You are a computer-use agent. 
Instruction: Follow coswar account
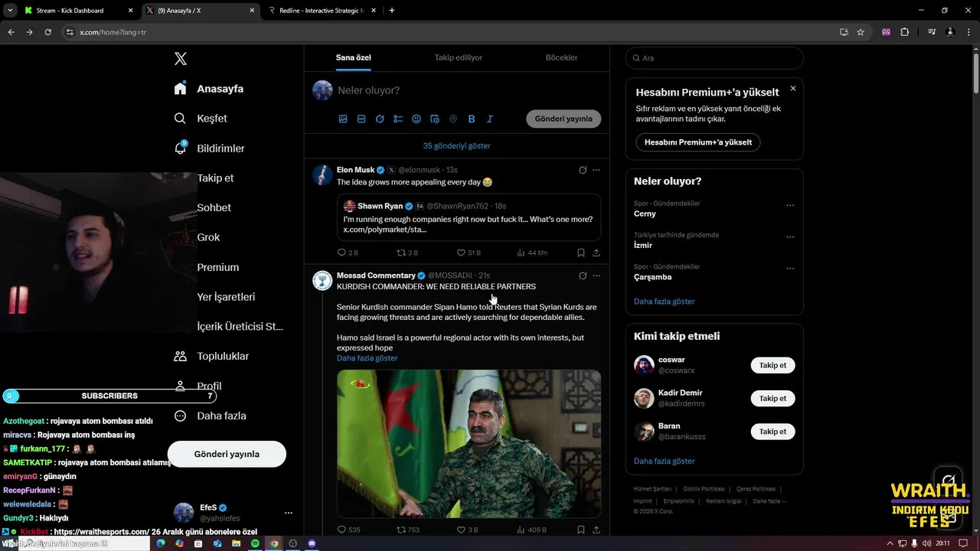pyautogui.click(x=773, y=365)
